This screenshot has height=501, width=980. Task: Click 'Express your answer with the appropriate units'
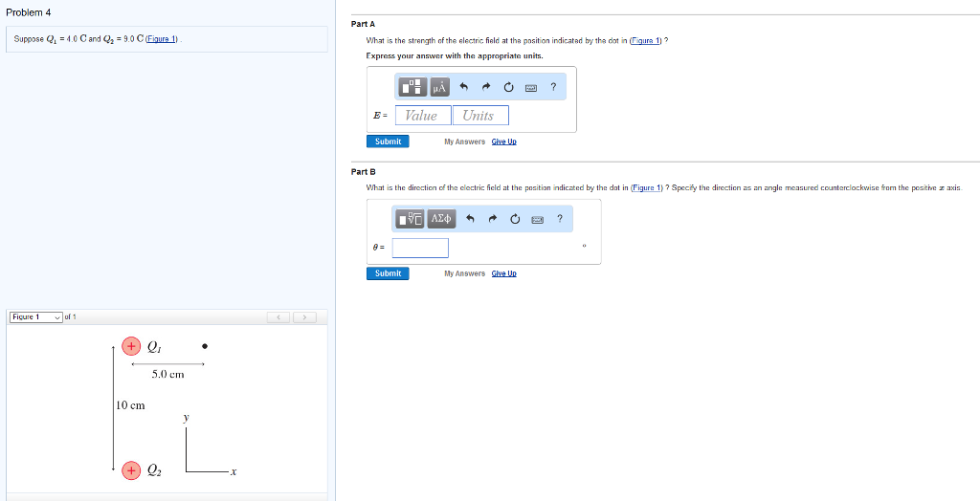point(455,56)
